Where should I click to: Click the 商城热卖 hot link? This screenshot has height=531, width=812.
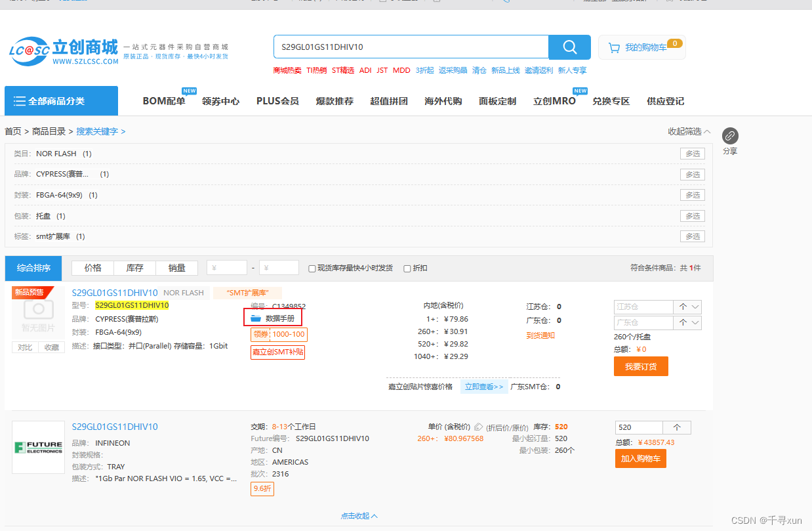(x=287, y=70)
